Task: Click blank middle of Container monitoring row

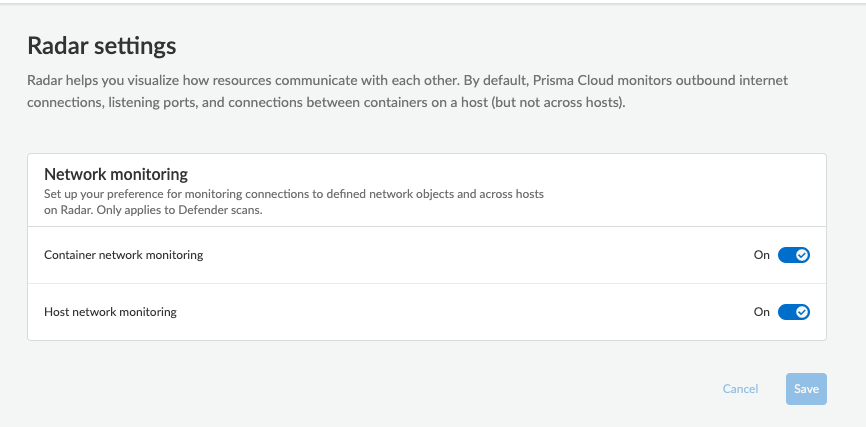Action: [450, 255]
